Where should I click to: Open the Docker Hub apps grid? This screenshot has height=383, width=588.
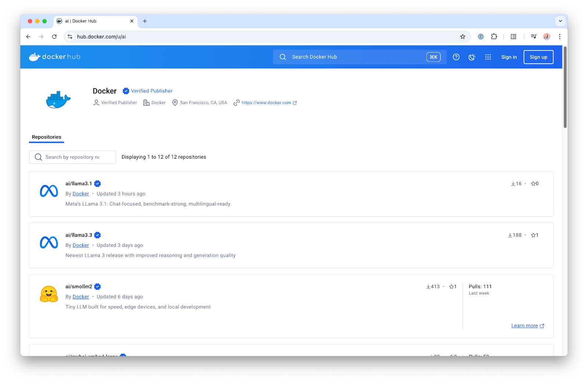pyautogui.click(x=488, y=57)
